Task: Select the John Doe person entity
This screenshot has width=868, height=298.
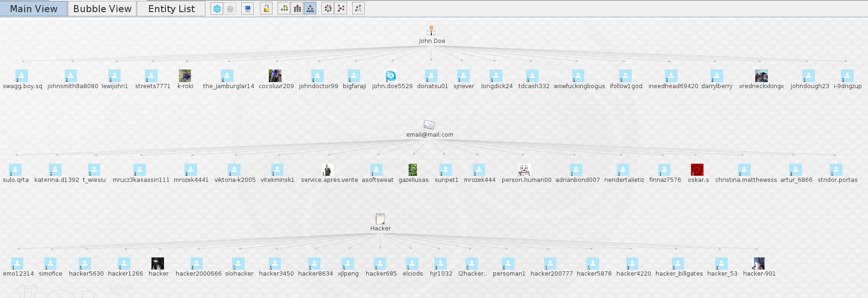Action: [431, 31]
